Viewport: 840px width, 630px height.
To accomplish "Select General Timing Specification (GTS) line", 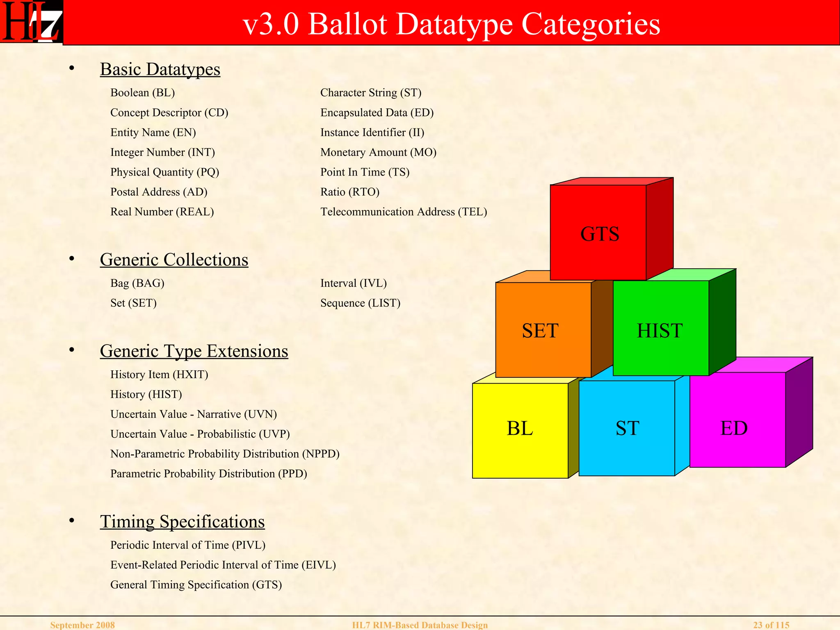I will (x=196, y=584).
